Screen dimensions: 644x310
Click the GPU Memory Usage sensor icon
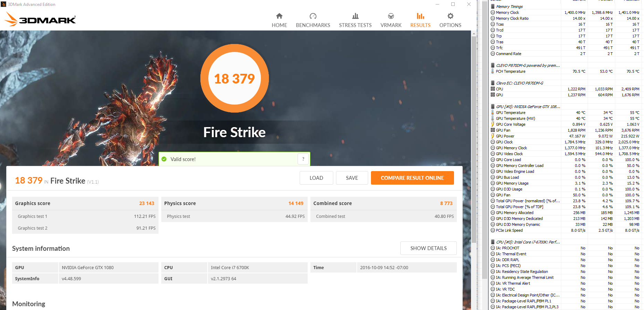pos(493,183)
